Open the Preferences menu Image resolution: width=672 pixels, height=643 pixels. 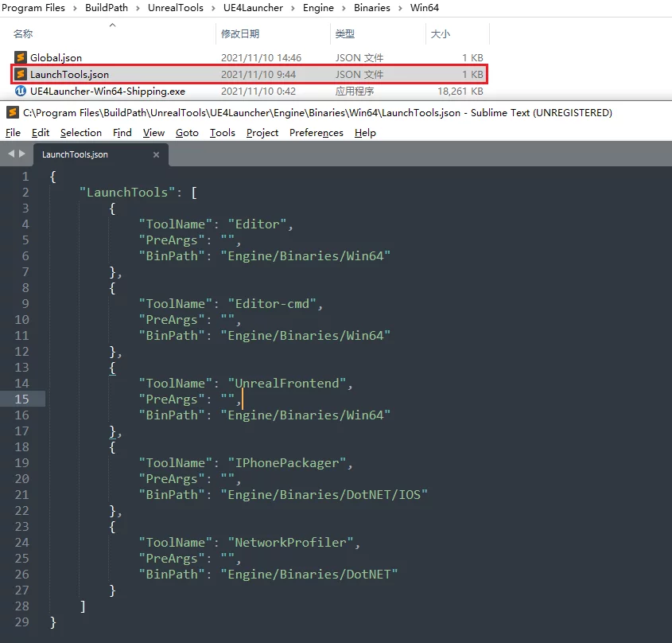[316, 133]
